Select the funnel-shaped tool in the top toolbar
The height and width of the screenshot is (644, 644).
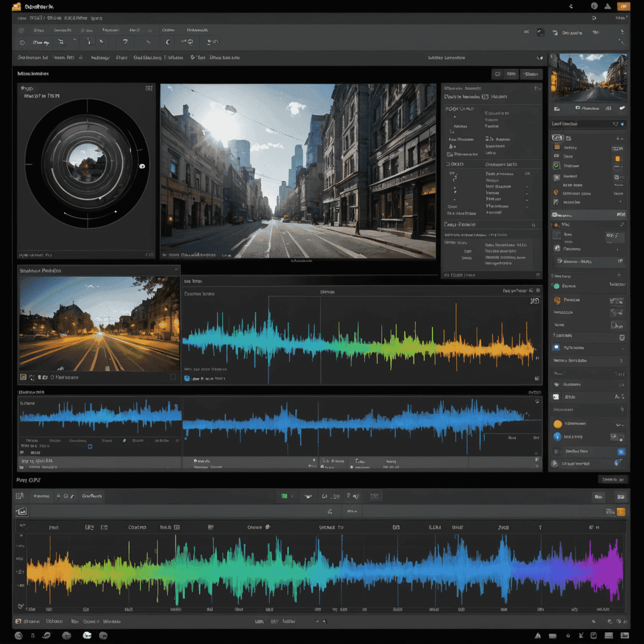125,41
